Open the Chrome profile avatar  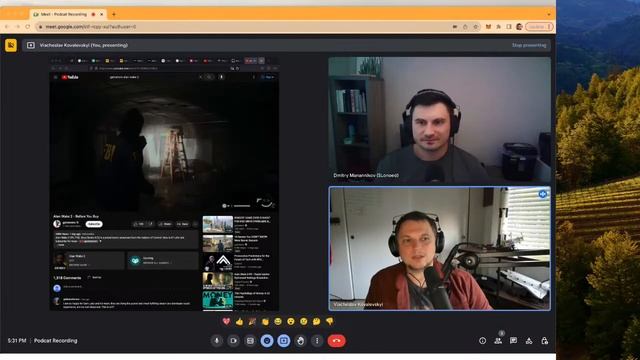pos(519,27)
